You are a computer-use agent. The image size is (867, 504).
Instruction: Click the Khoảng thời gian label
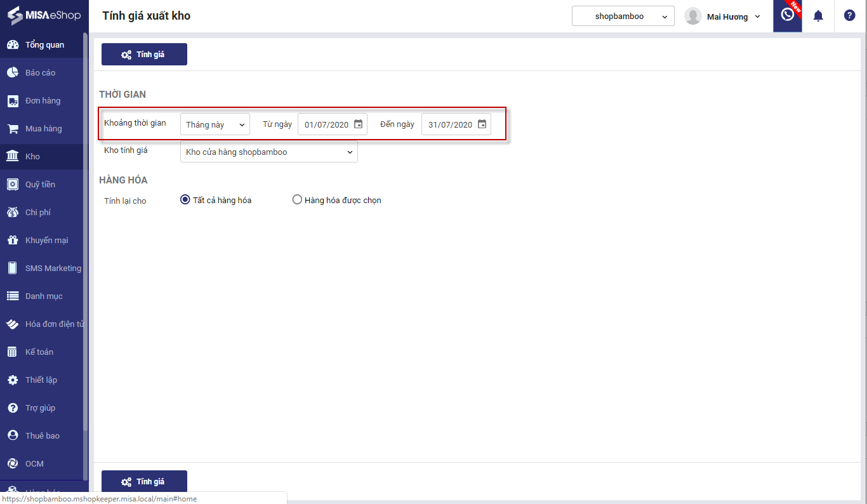pyautogui.click(x=135, y=123)
